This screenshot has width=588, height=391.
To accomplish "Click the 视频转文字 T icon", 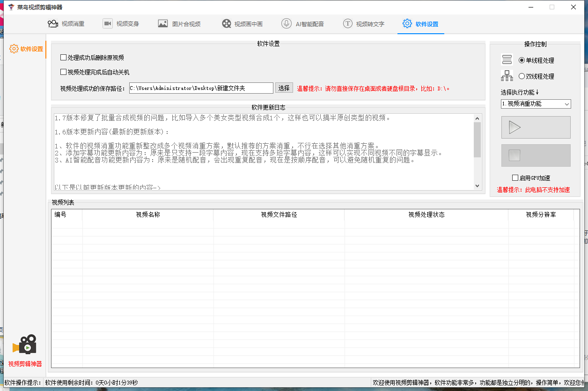I will (x=347, y=24).
